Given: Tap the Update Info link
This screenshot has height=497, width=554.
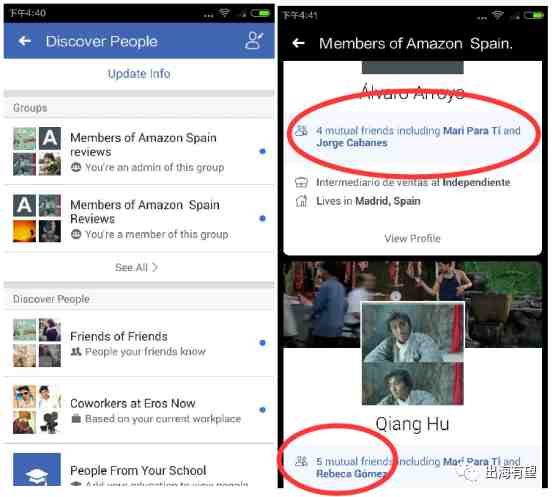Looking at the screenshot, I should pyautogui.click(x=139, y=74).
